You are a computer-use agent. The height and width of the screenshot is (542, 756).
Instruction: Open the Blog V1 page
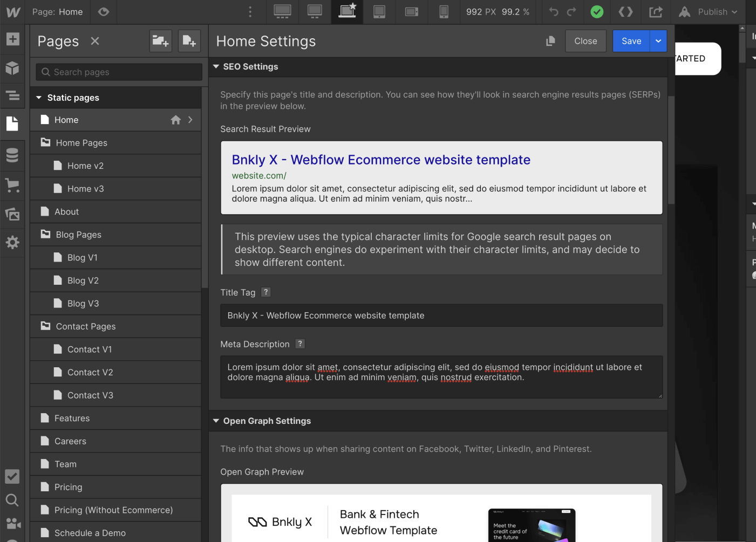pyautogui.click(x=115, y=258)
